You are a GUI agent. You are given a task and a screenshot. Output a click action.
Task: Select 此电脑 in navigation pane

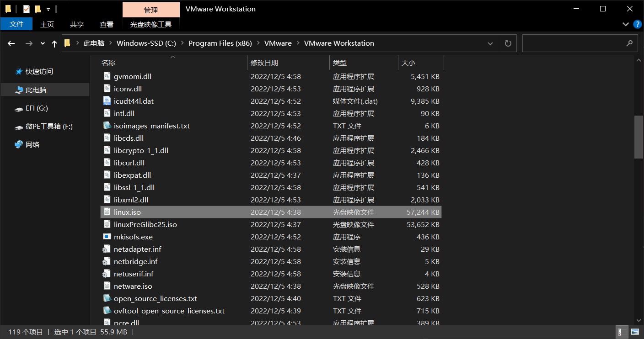tap(45, 90)
